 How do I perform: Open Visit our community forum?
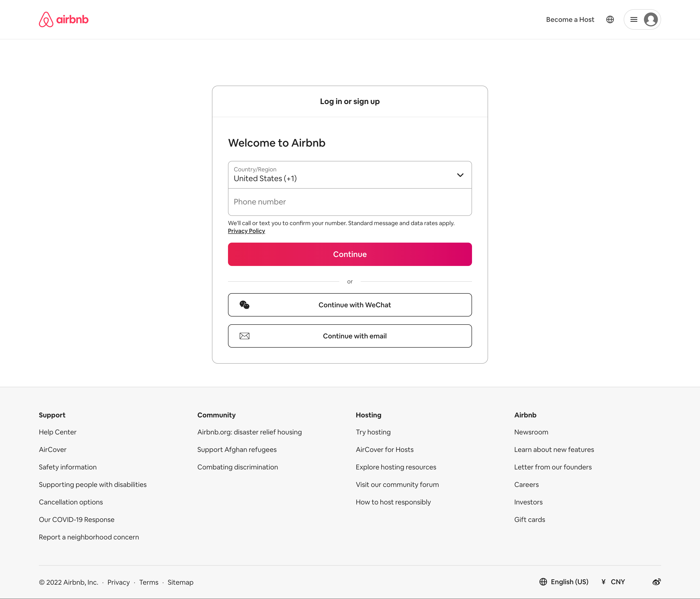[x=397, y=485]
